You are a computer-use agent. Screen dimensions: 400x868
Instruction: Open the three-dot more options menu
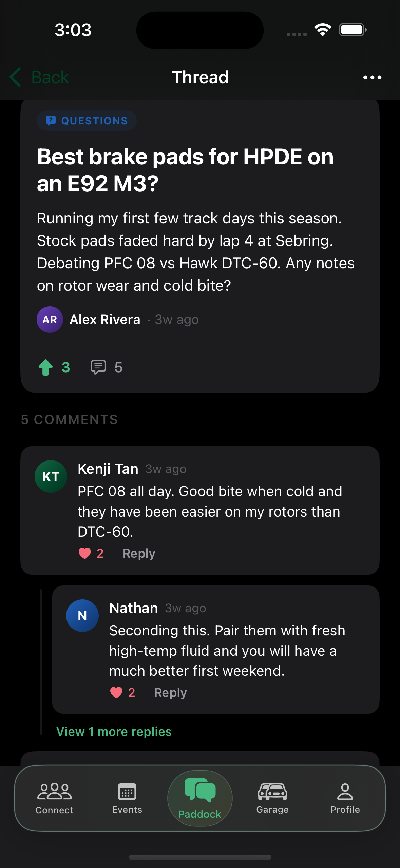click(x=372, y=77)
